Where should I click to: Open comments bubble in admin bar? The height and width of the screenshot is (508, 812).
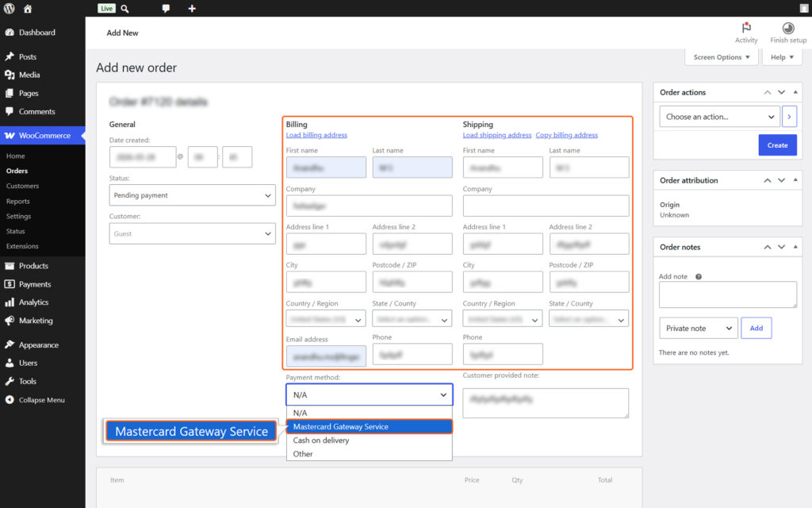pos(166,8)
